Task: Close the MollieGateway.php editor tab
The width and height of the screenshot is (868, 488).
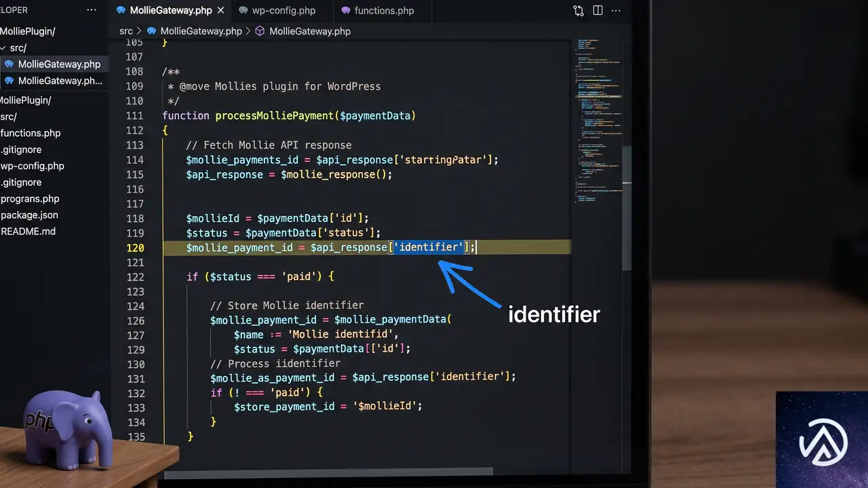Action: coord(220,11)
